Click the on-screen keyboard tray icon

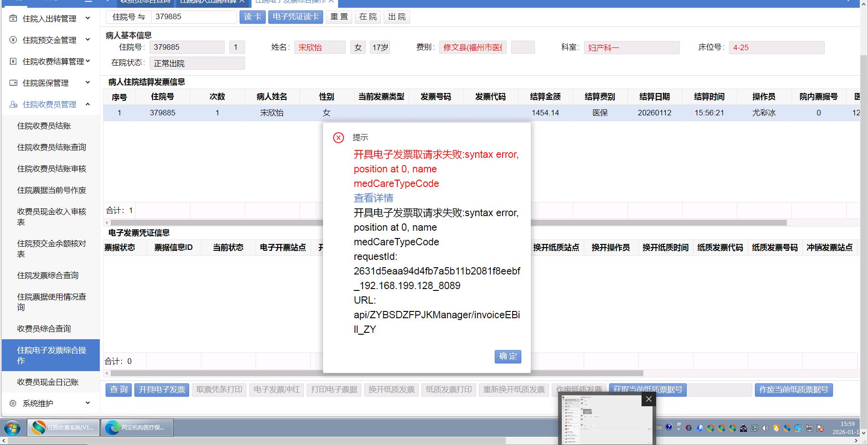(659, 428)
